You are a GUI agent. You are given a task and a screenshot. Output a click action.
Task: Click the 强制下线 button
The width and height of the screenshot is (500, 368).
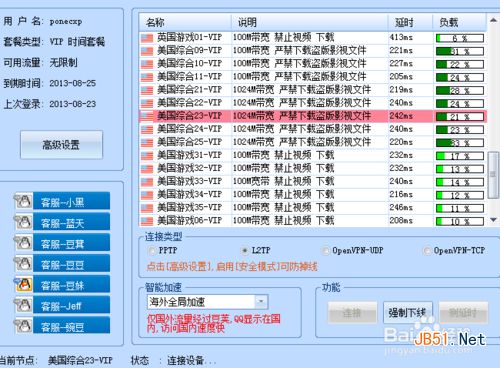point(408,313)
